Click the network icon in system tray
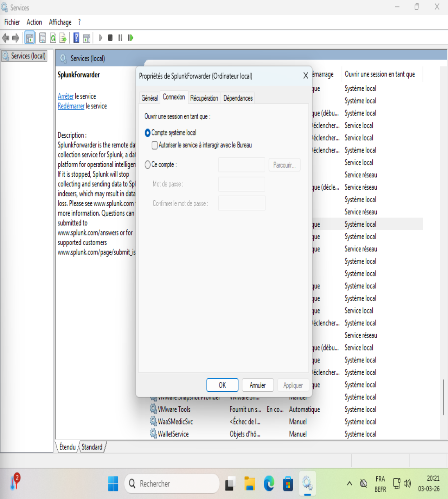 [x=396, y=484]
